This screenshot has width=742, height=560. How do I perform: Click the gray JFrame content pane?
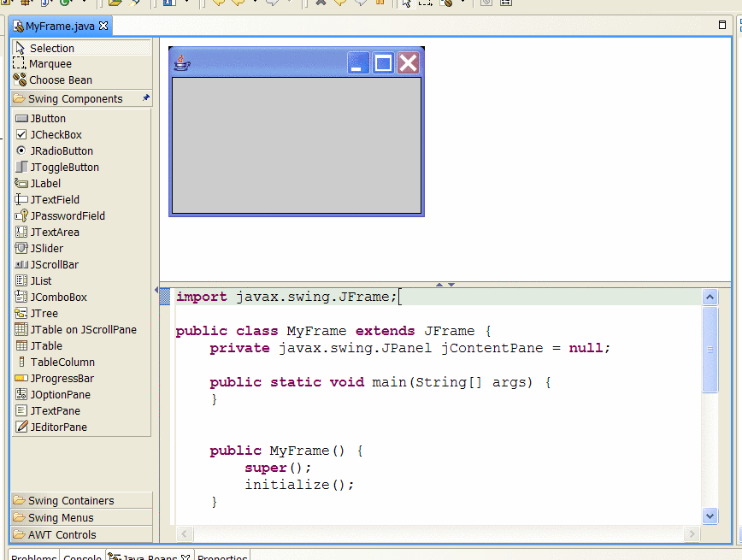click(296, 145)
